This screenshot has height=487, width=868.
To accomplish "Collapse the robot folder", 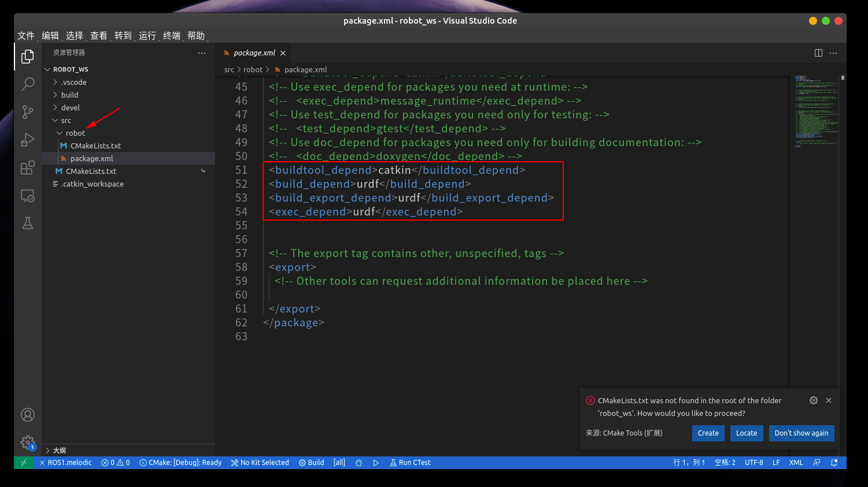I will [128, 133].
